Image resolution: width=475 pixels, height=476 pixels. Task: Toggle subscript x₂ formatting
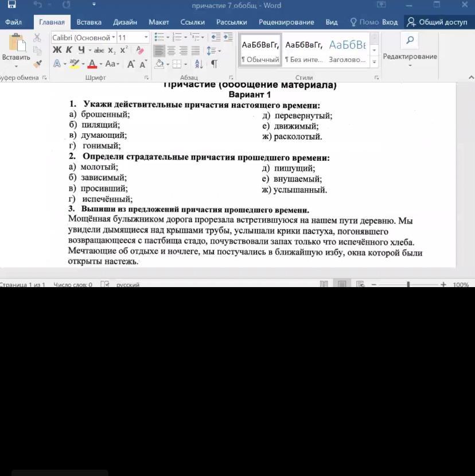(112, 51)
